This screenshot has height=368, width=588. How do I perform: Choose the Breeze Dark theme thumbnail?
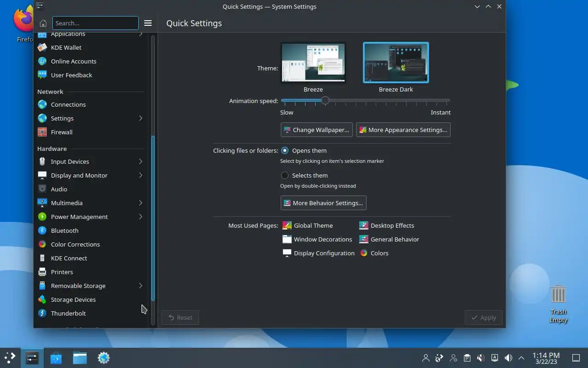[x=396, y=63]
